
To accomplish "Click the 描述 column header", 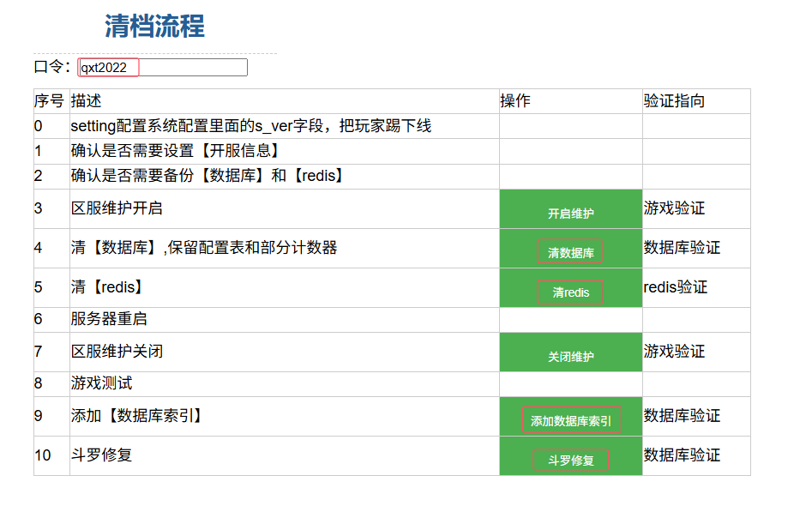I will (86, 101).
